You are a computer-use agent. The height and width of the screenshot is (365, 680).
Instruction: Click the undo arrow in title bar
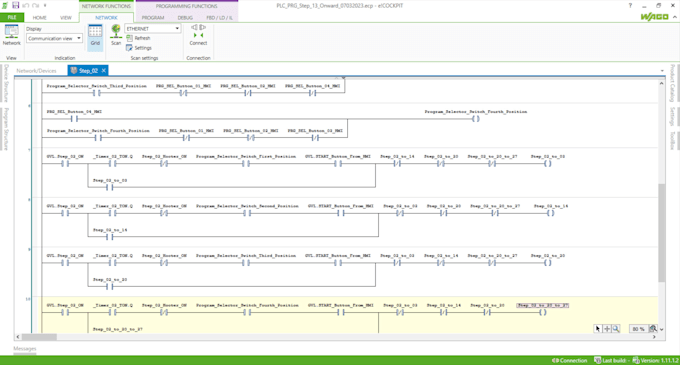pyautogui.click(x=26, y=6)
